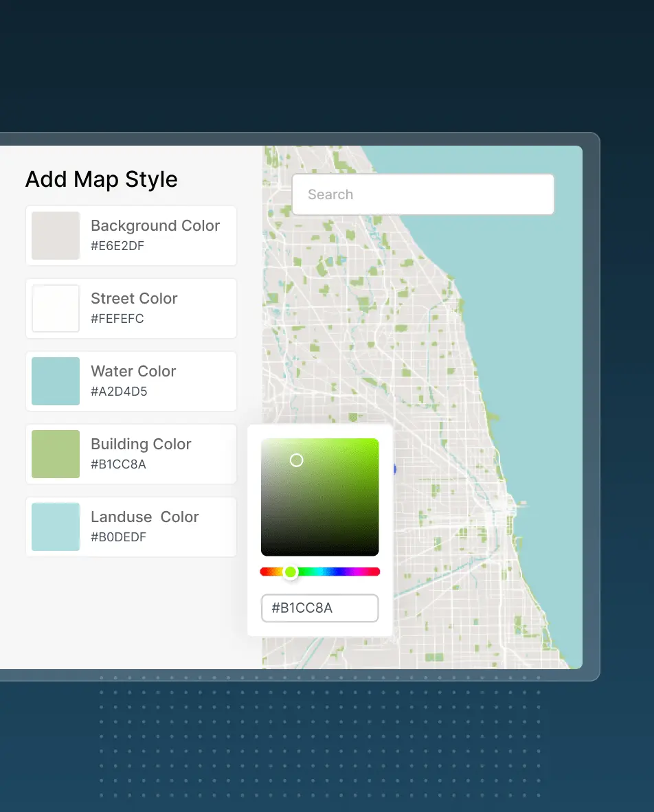Click the rainbow hue bar
Image resolution: width=654 pixels, height=812 pixels.
(x=319, y=572)
